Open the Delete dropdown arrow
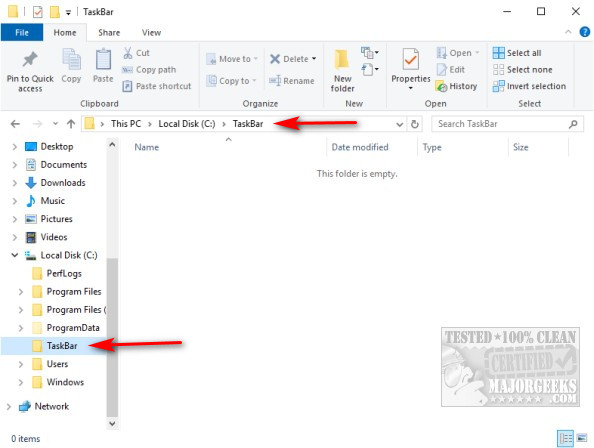This screenshot has height=448, width=594. point(314,59)
